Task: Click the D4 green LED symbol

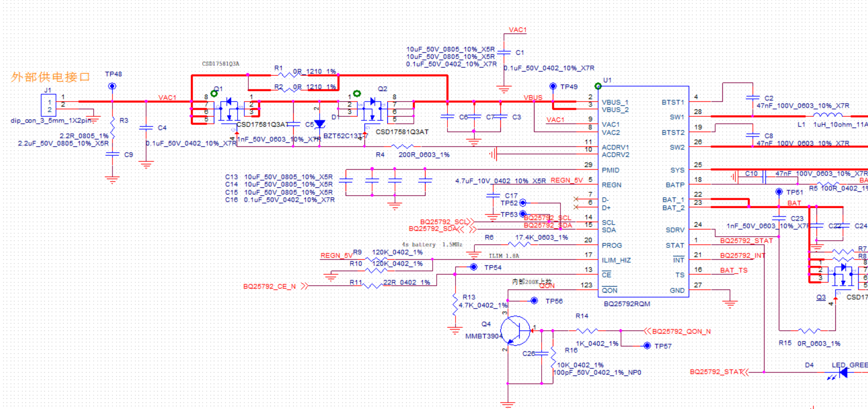Action: [843, 372]
